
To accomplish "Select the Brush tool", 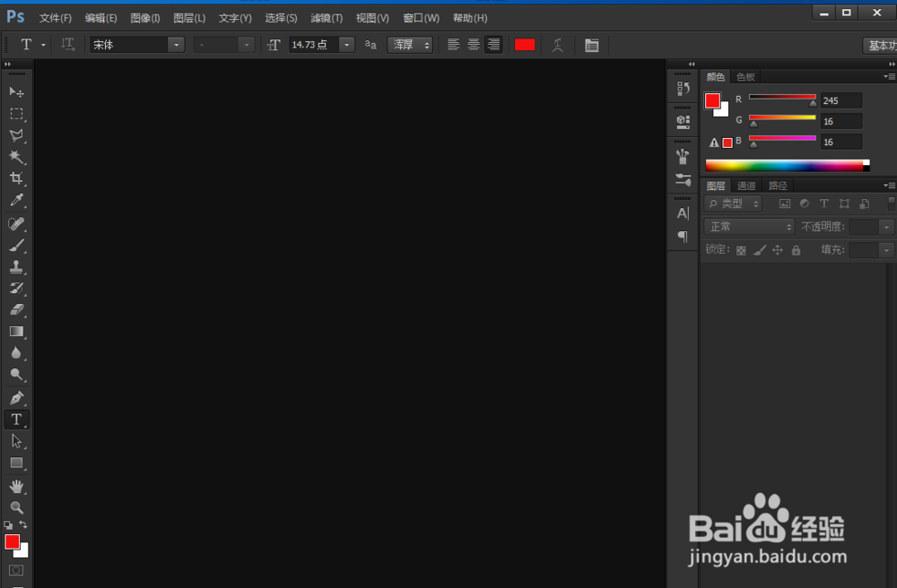I will point(16,245).
